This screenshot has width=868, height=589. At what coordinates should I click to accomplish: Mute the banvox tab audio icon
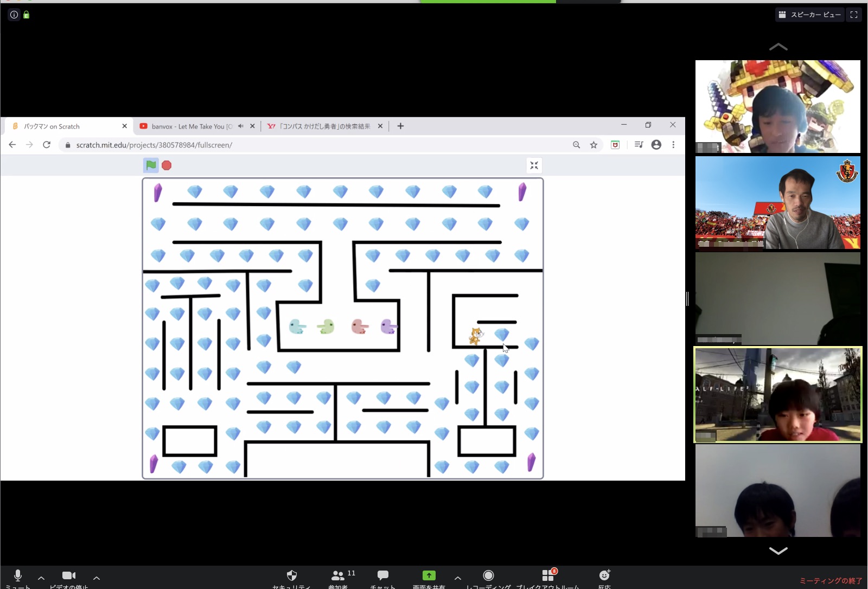241,126
